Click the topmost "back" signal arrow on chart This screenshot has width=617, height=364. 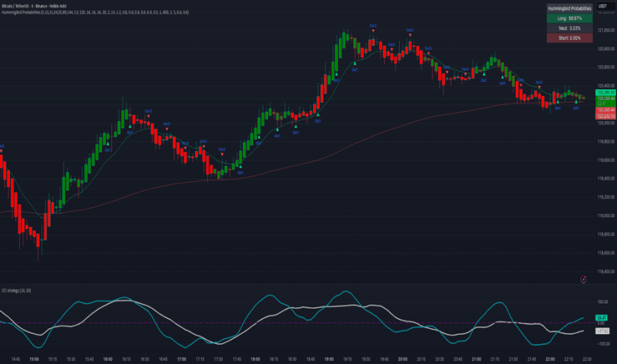point(372,30)
